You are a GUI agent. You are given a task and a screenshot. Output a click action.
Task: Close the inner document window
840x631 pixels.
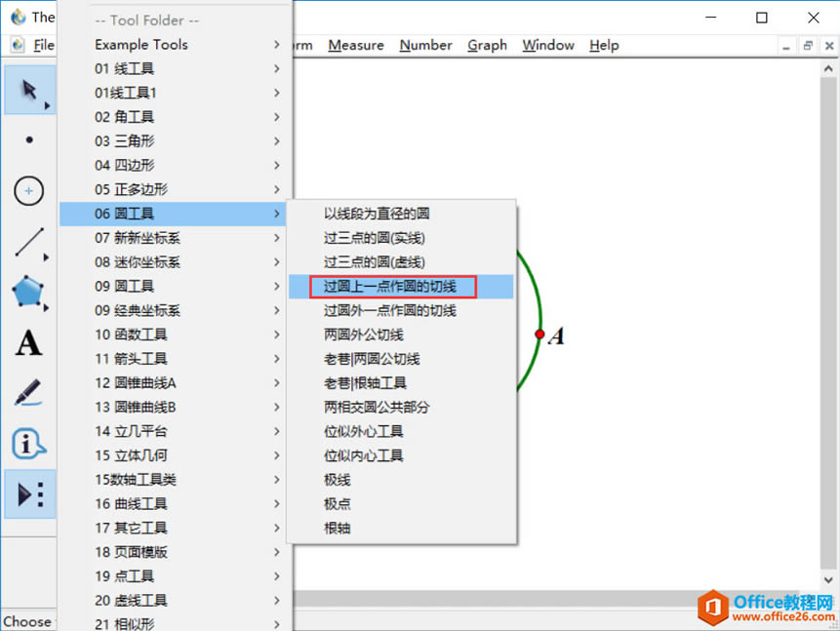[829, 46]
